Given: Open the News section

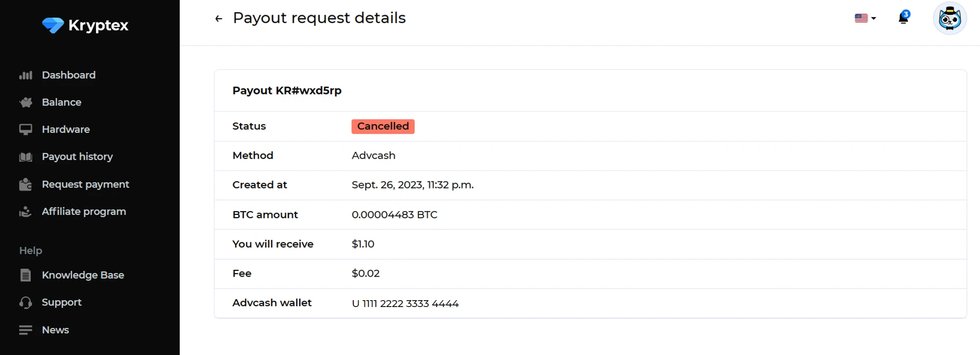Looking at the screenshot, I should (55, 330).
